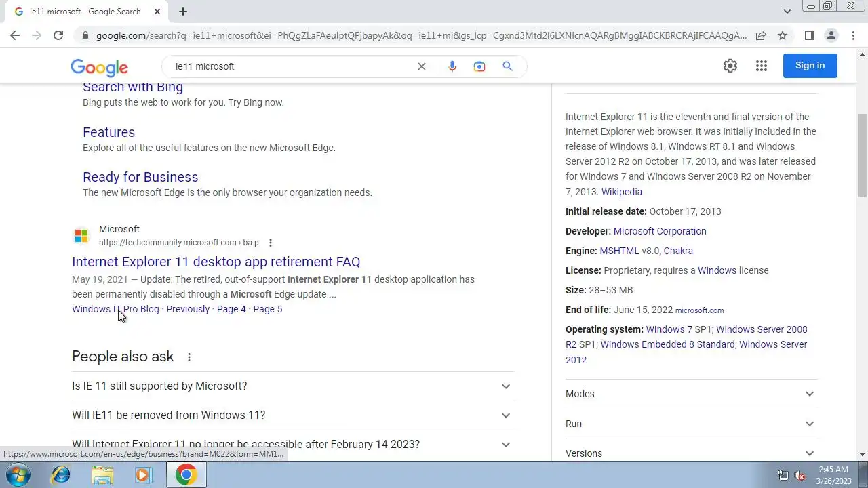
Task: Open the MSHTML engine link
Action: (619, 251)
